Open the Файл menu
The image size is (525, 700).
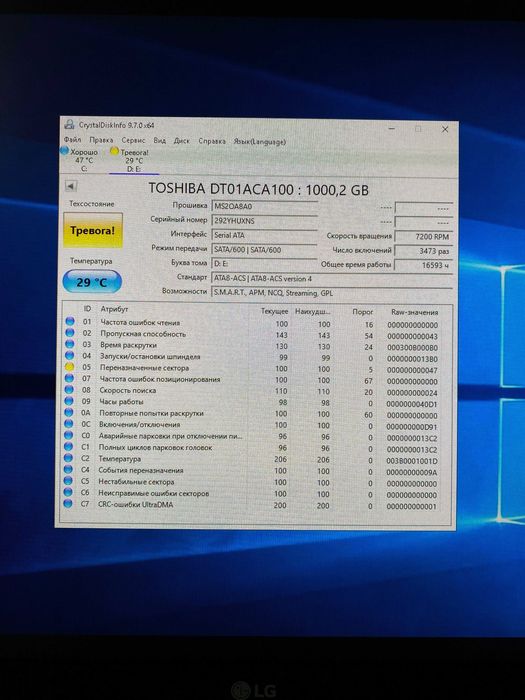pyautogui.click(x=72, y=140)
